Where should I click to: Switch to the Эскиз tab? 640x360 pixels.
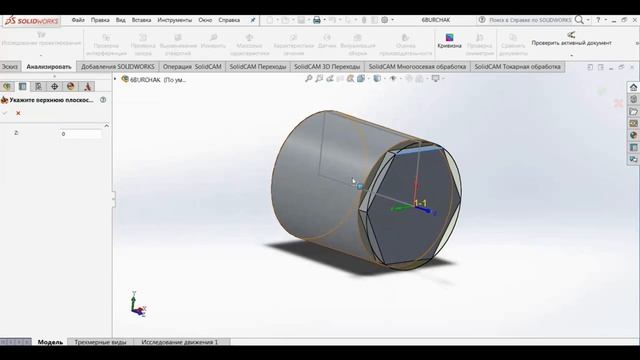click(x=9, y=67)
